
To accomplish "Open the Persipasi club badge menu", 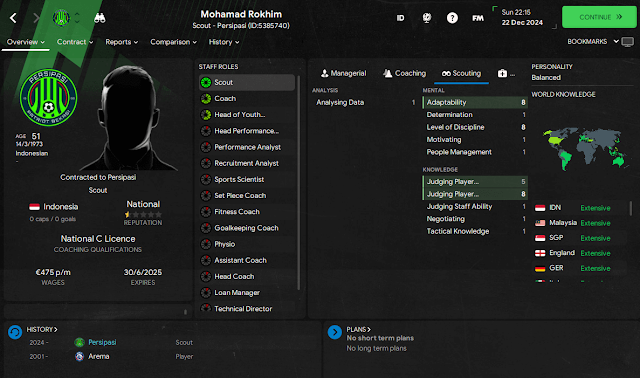I will [61, 18].
